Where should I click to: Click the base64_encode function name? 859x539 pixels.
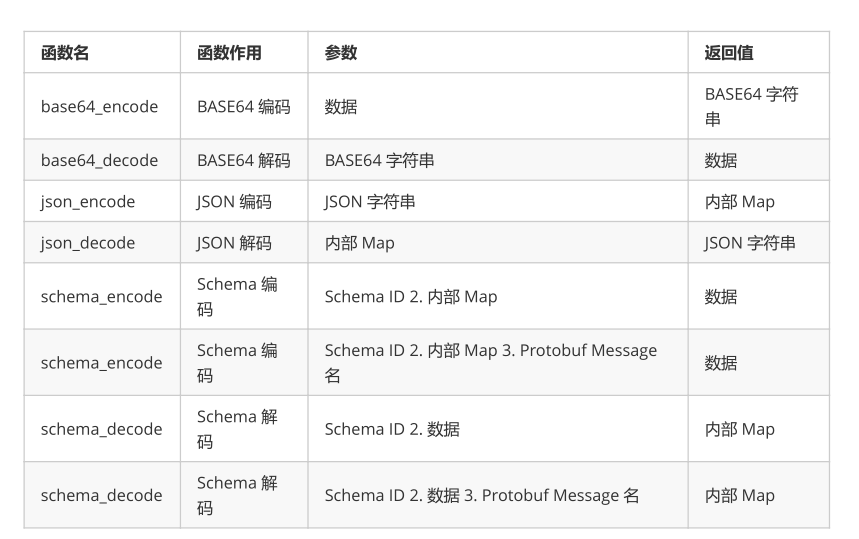(99, 106)
